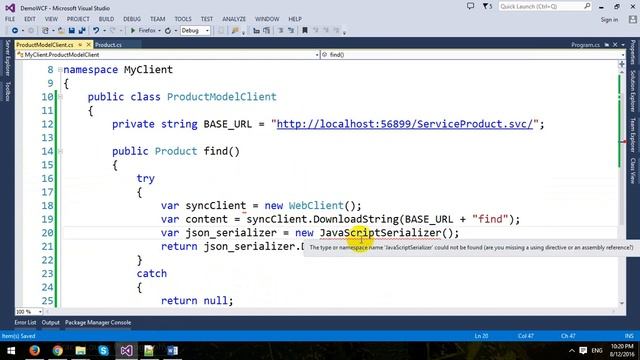The image size is (640, 360).
Task: Collapse the ProductModelClient class code block
Action: pos(60,97)
